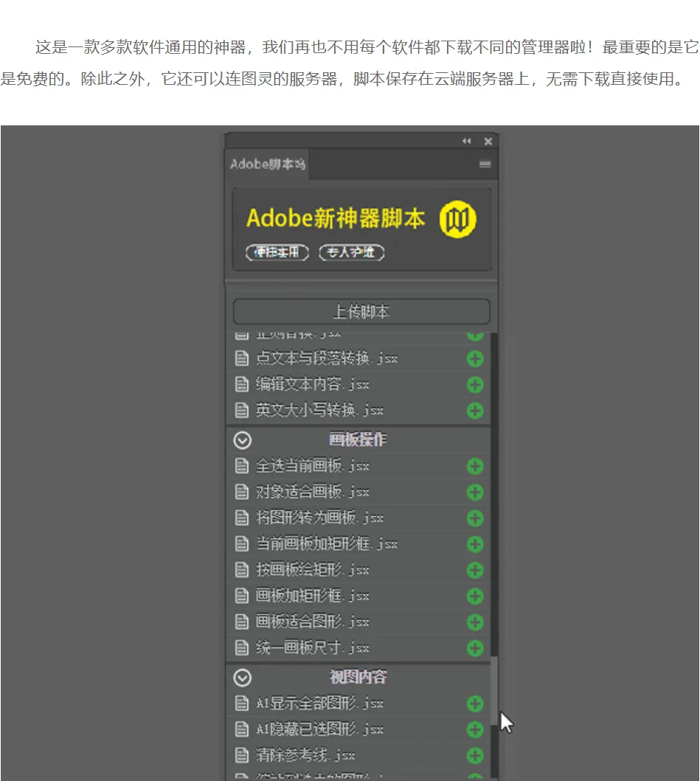Click file icon beside 编辑文本内容.jsx
Viewport: 700px width, 781px height.
pos(242,384)
